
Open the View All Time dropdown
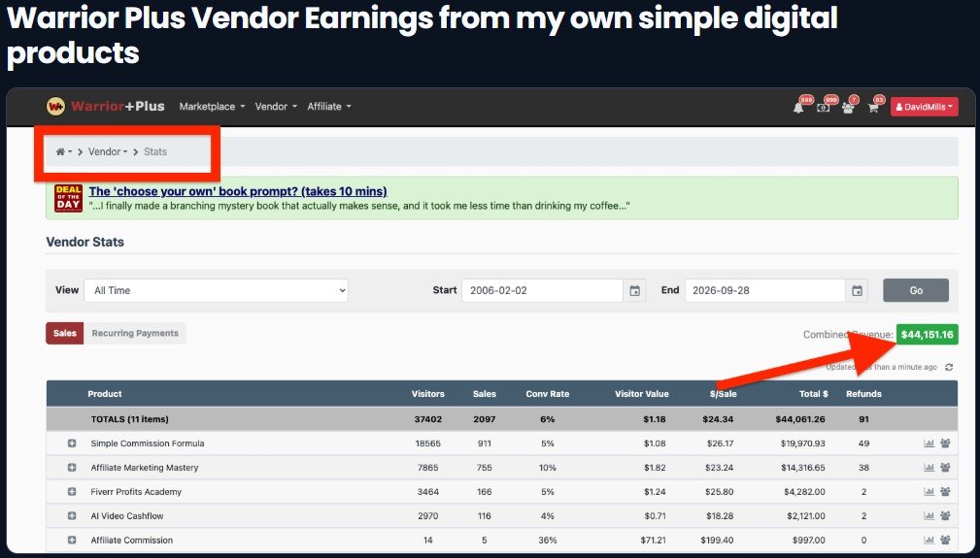pyautogui.click(x=216, y=290)
